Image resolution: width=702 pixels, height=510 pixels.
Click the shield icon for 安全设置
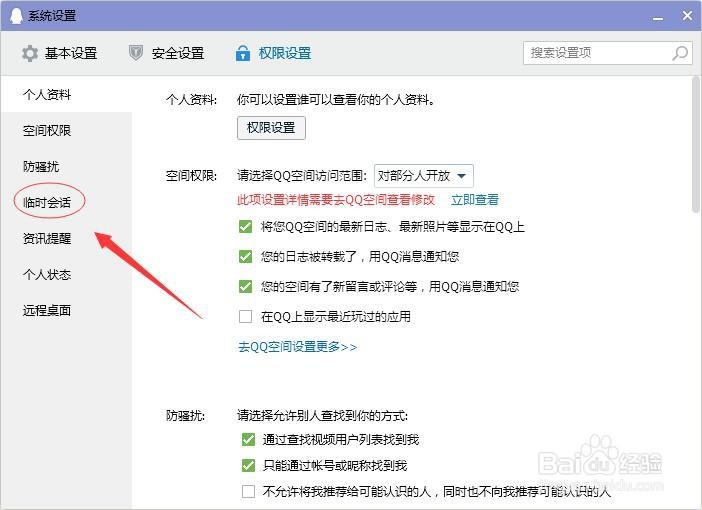coord(136,53)
